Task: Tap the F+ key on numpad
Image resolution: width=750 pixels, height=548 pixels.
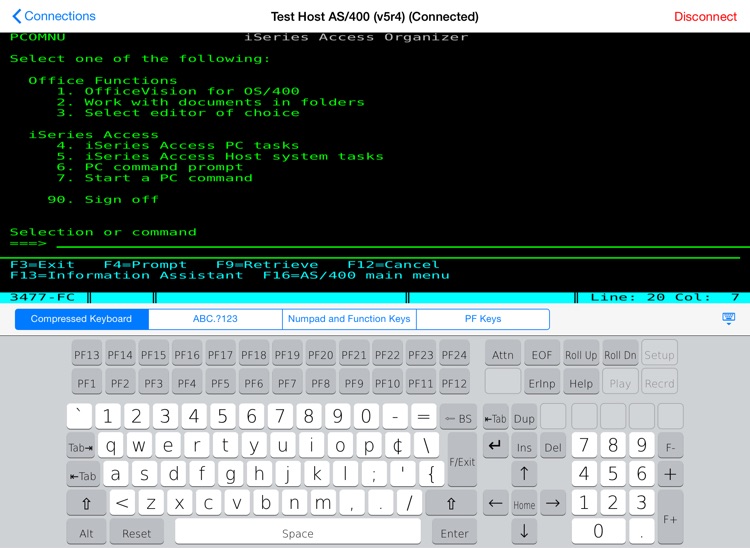Action: pyautogui.click(x=670, y=518)
